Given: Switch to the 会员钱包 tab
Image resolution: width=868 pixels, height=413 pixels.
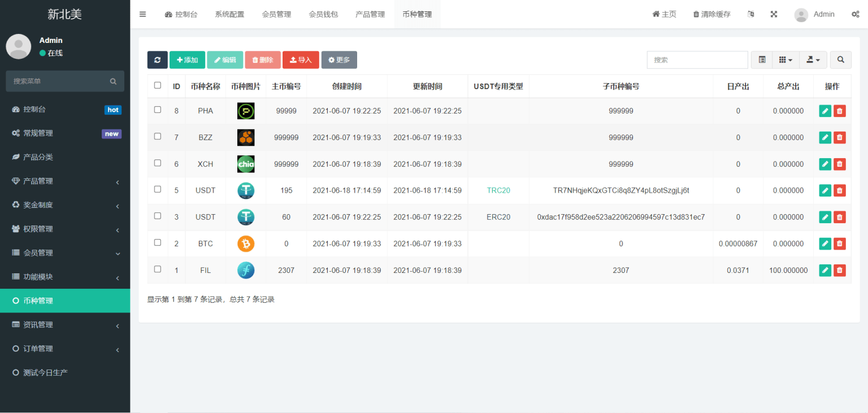Looking at the screenshot, I should [324, 14].
